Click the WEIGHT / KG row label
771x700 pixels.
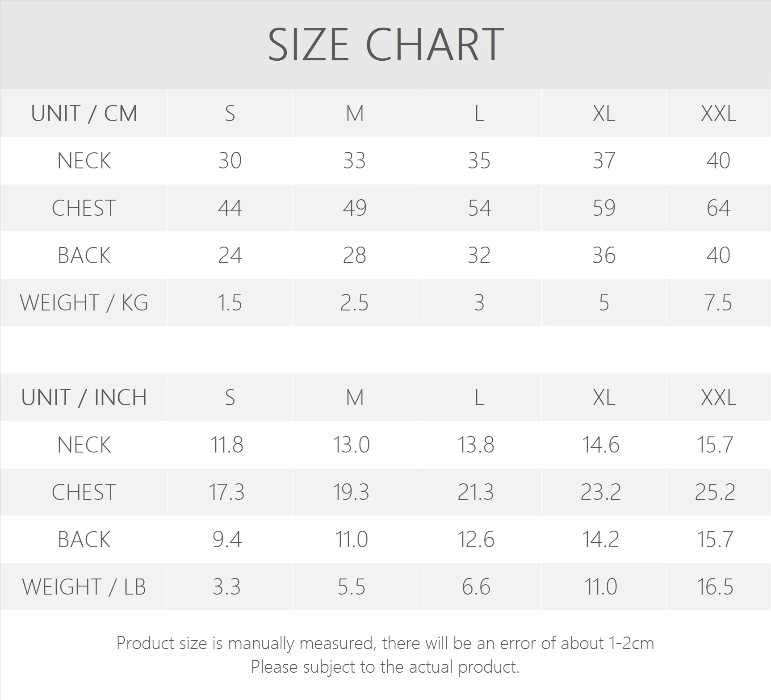tap(84, 303)
